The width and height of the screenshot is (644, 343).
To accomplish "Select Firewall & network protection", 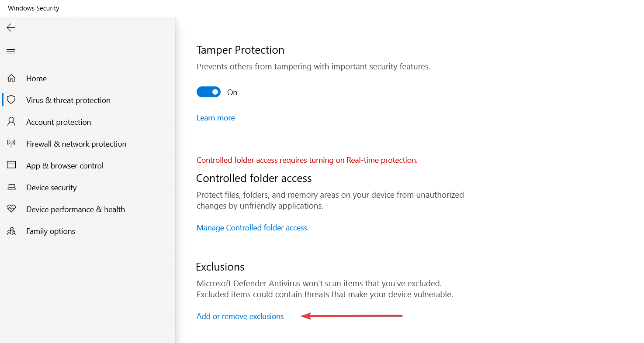I will (76, 144).
